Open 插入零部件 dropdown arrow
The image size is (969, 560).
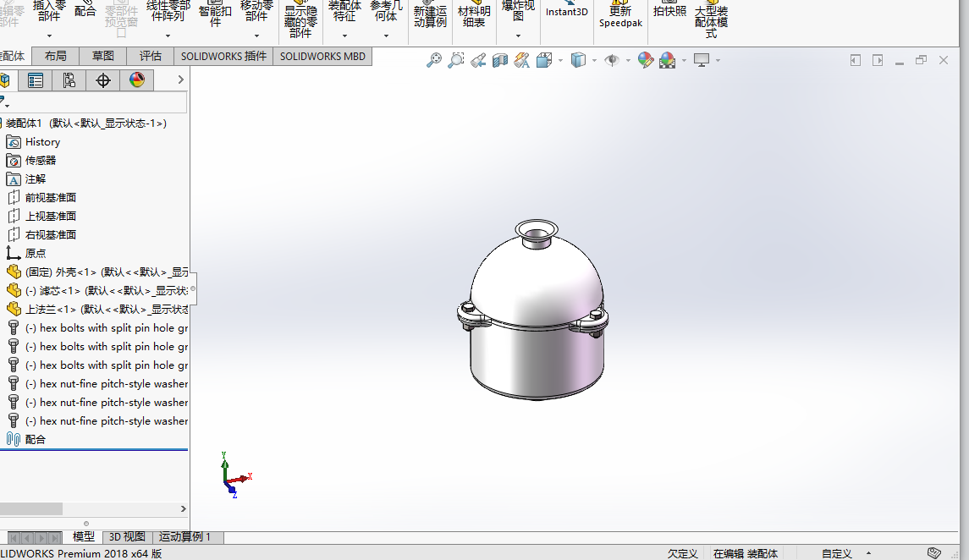click(x=49, y=36)
